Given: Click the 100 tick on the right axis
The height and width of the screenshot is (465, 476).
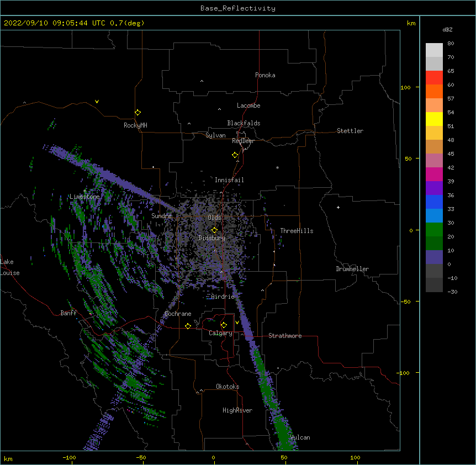Looking at the screenshot, I should [x=405, y=87].
